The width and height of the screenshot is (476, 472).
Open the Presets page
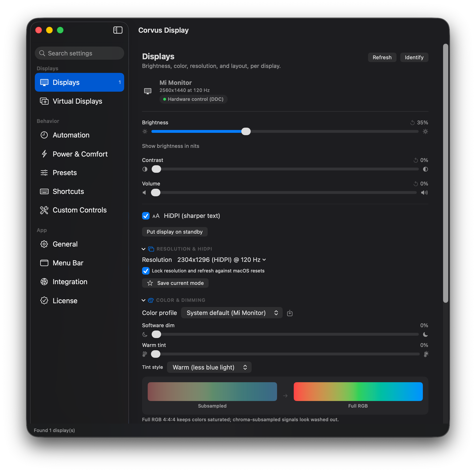79,173
